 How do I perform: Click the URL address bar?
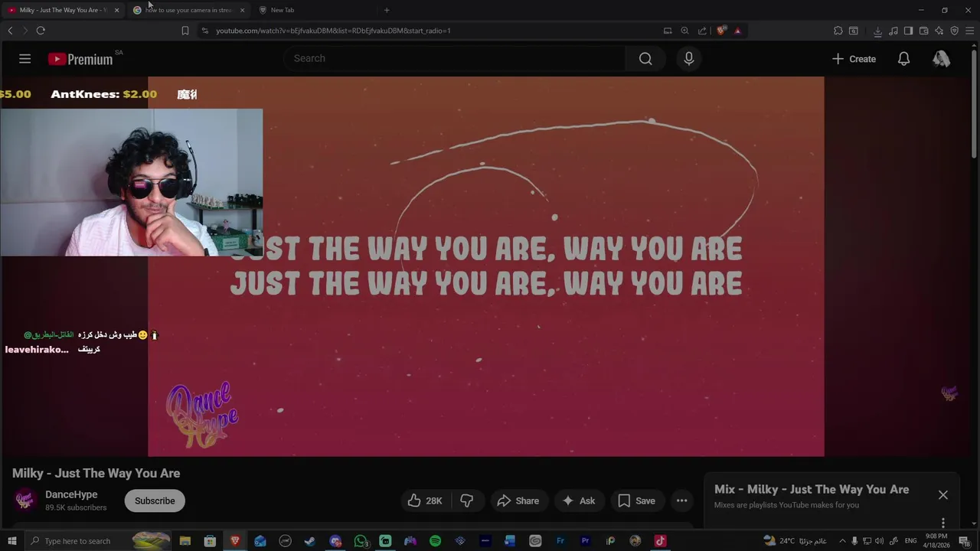point(429,31)
